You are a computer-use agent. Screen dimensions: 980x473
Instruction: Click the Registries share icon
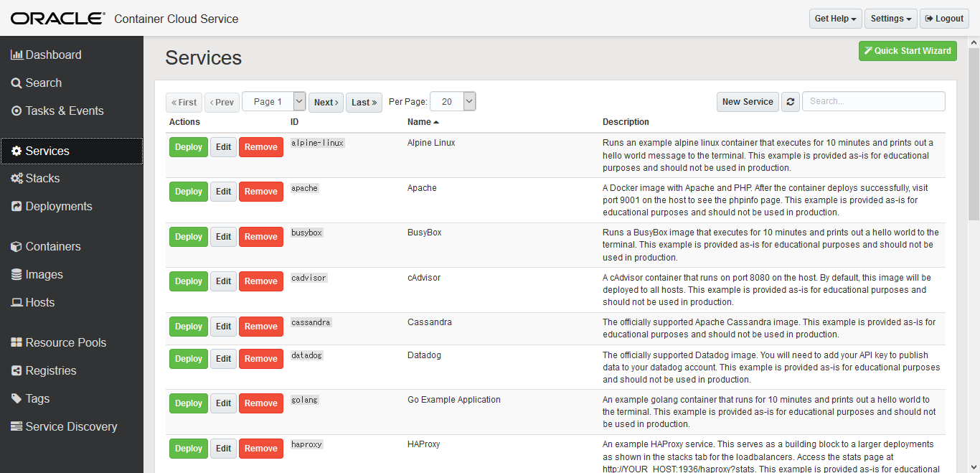pos(17,371)
